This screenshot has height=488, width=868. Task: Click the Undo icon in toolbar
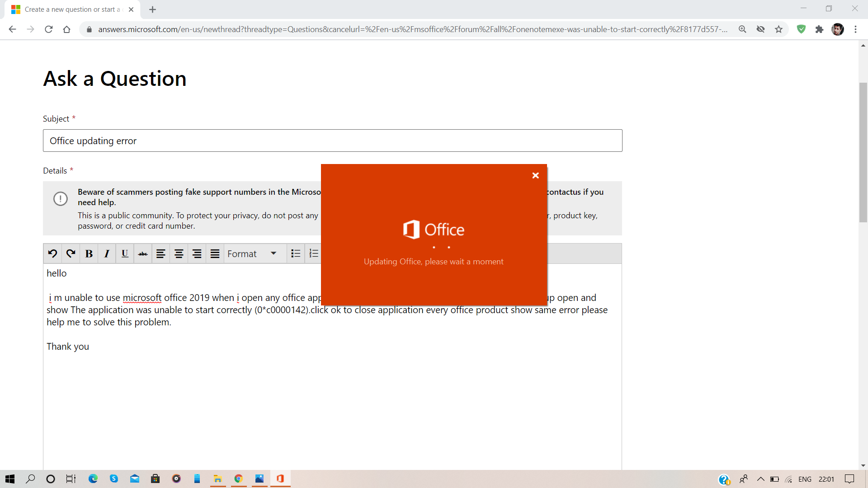[52, 253]
